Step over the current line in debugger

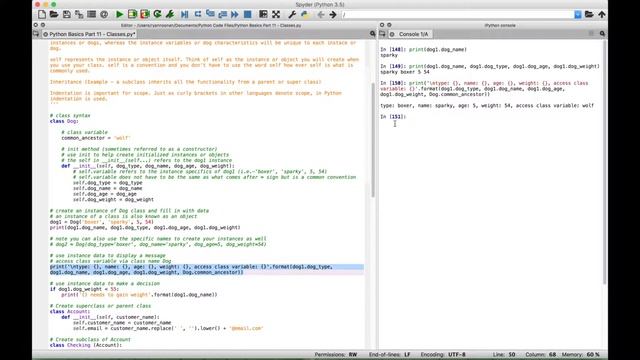(198, 14)
